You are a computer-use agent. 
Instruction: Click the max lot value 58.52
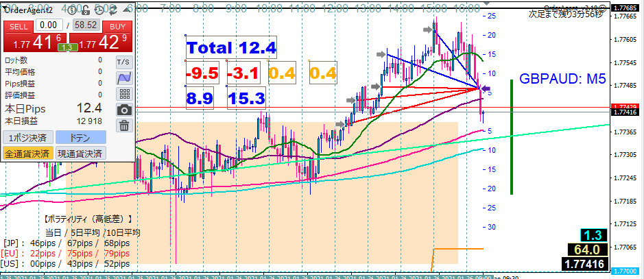[x=86, y=25]
